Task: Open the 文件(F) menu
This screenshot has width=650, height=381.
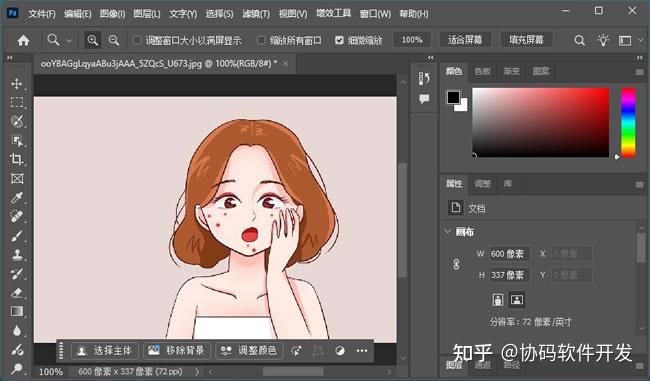Action: (x=42, y=14)
